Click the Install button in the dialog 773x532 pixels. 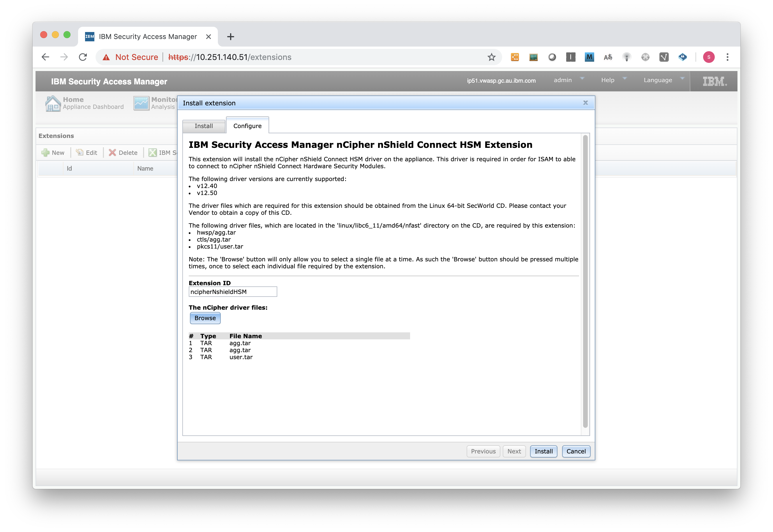(543, 451)
